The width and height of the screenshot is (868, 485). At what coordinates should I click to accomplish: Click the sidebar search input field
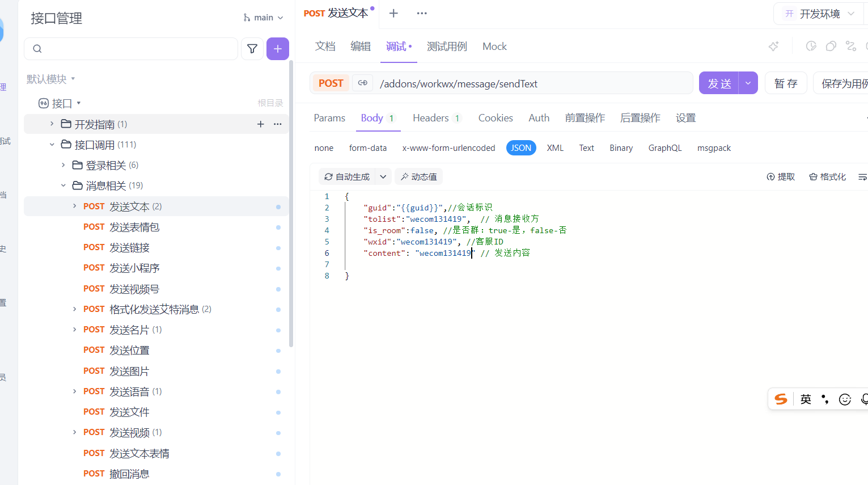point(131,49)
